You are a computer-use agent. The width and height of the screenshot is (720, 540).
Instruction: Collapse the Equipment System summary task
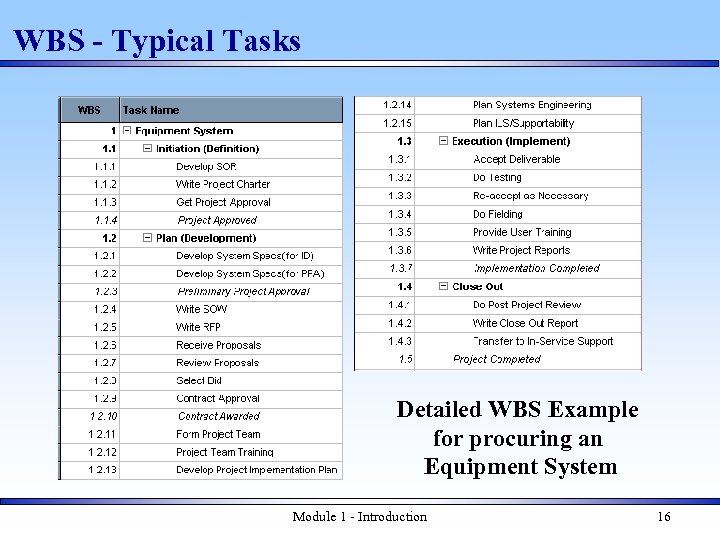tap(127, 130)
